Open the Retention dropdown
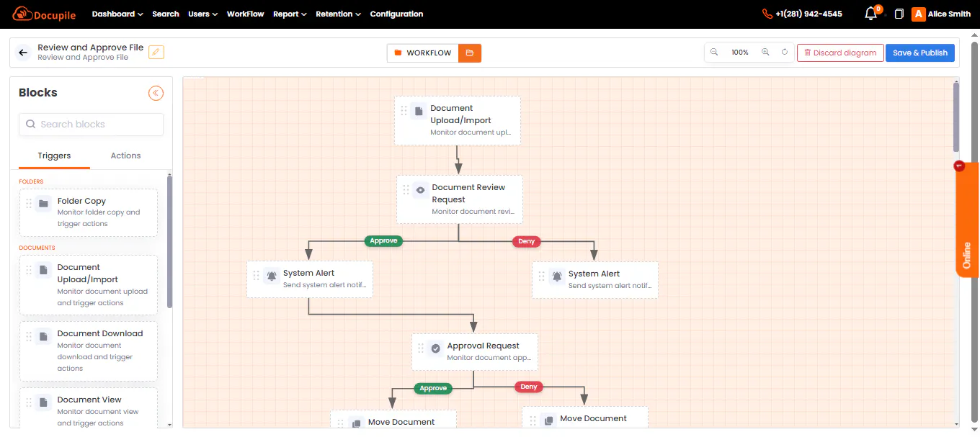This screenshot has width=980, height=437. point(338,14)
